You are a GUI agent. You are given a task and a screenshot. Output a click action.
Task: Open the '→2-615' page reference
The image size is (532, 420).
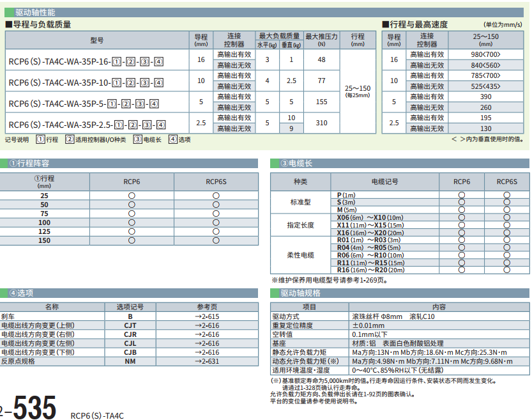point(207,316)
